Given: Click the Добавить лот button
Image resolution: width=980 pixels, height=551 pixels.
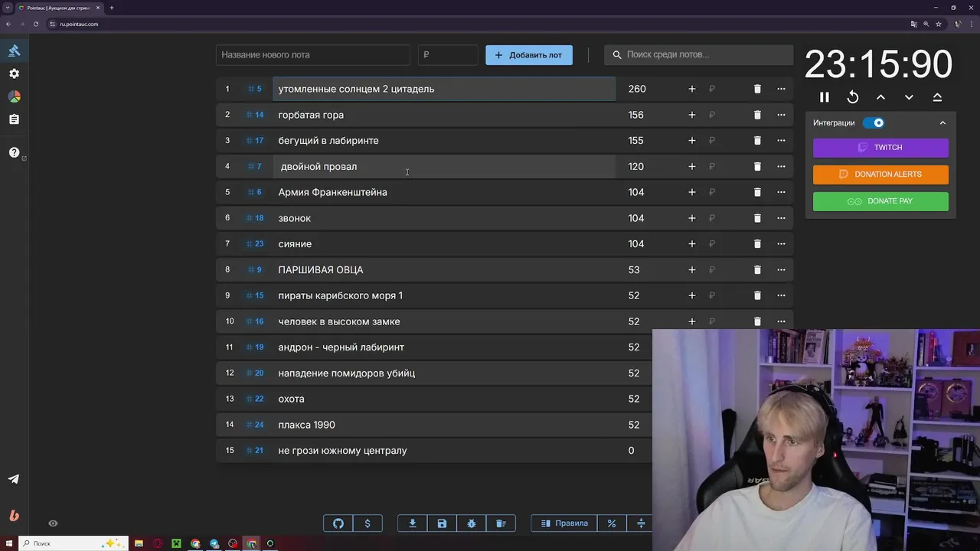Looking at the screenshot, I should click(x=529, y=55).
